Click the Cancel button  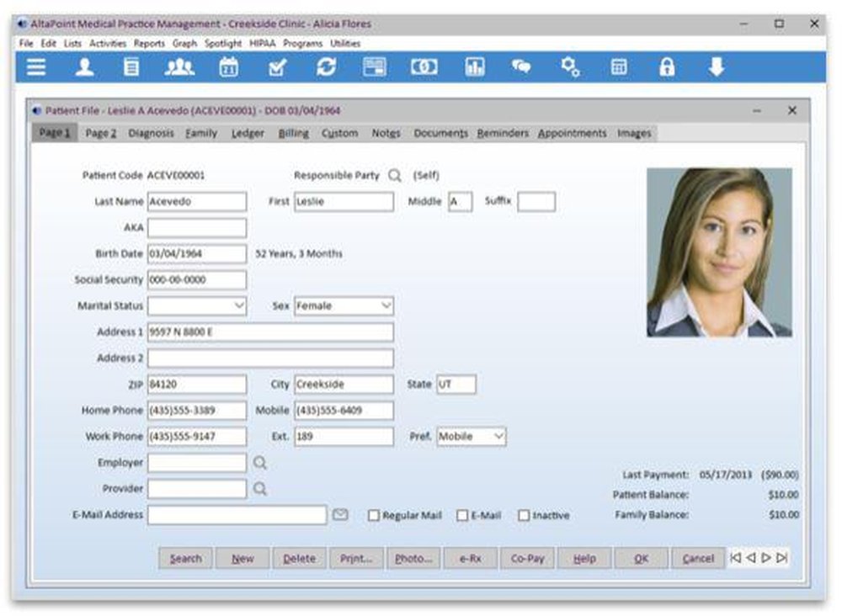point(698,559)
